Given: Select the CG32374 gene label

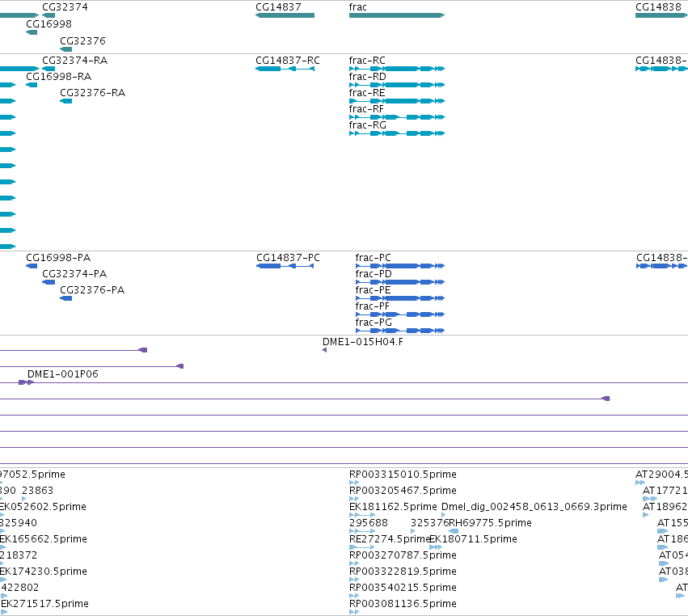Looking at the screenshot, I should point(65,7).
